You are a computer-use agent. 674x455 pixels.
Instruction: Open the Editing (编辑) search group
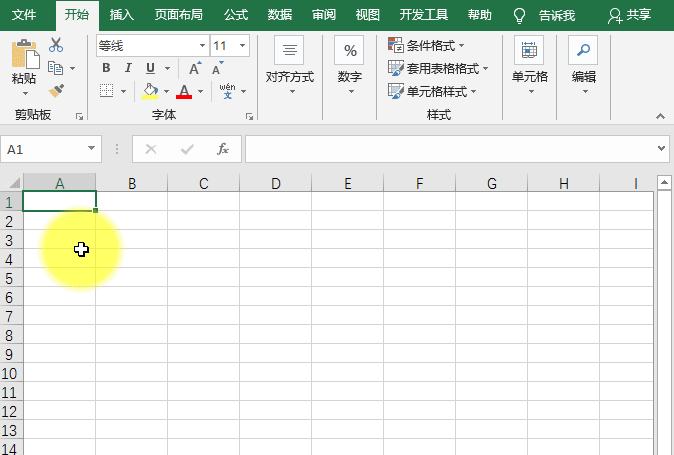point(584,65)
